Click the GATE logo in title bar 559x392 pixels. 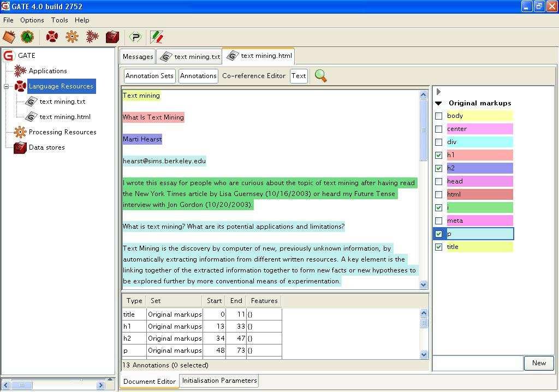click(x=5, y=6)
